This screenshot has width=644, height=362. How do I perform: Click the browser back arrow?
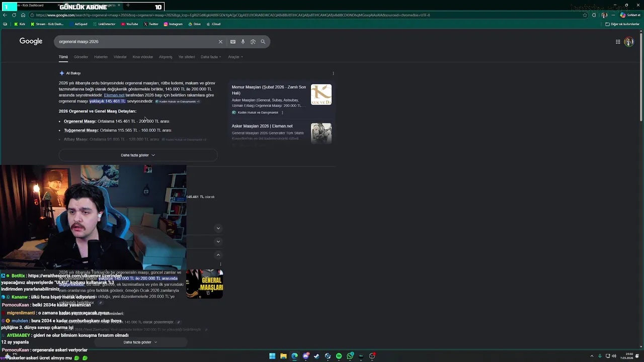point(5,15)
